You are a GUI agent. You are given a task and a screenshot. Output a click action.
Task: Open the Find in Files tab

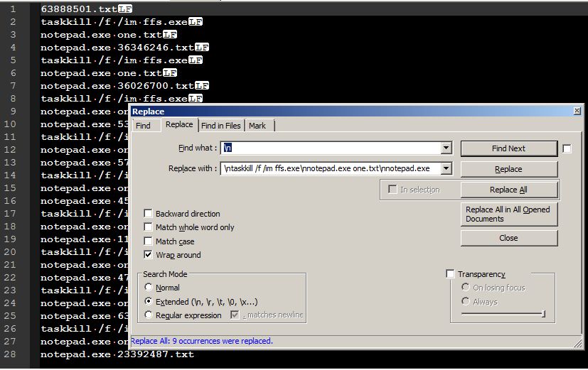(x=220, y=126)
